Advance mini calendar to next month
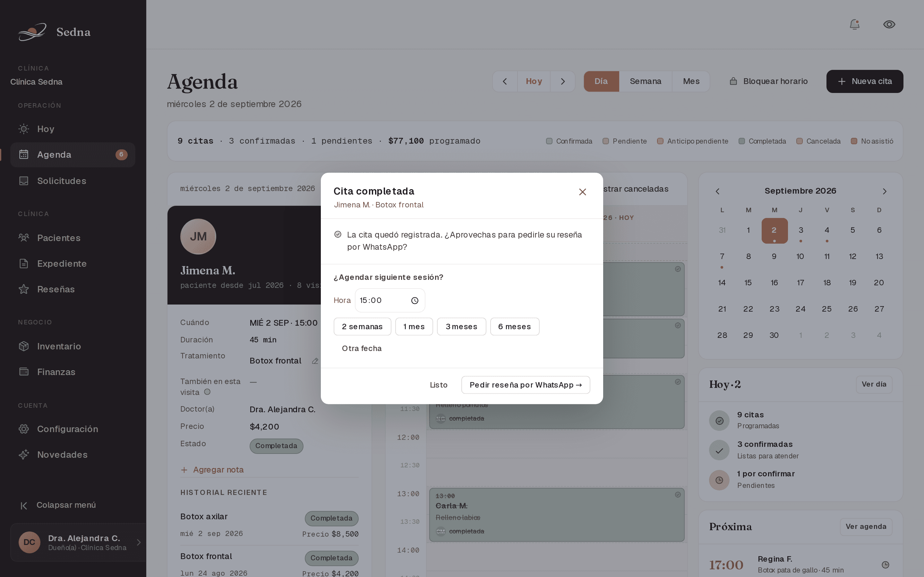Viewport: 924px width, 577px height. 885,191
